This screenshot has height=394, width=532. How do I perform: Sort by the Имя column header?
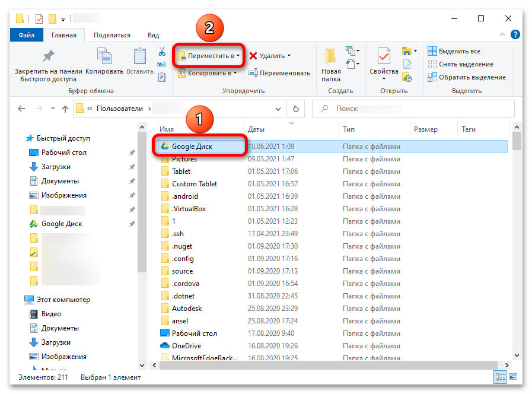coord(167,129)
